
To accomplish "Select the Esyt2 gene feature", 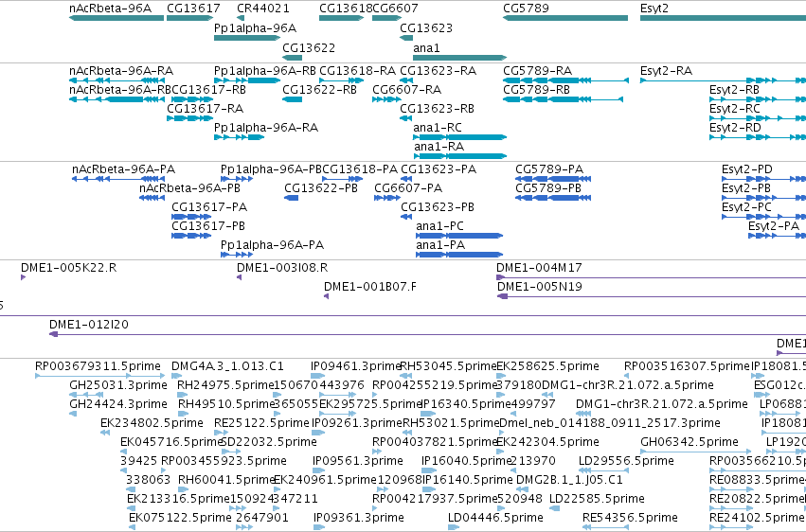I will (x=723, y=18).
